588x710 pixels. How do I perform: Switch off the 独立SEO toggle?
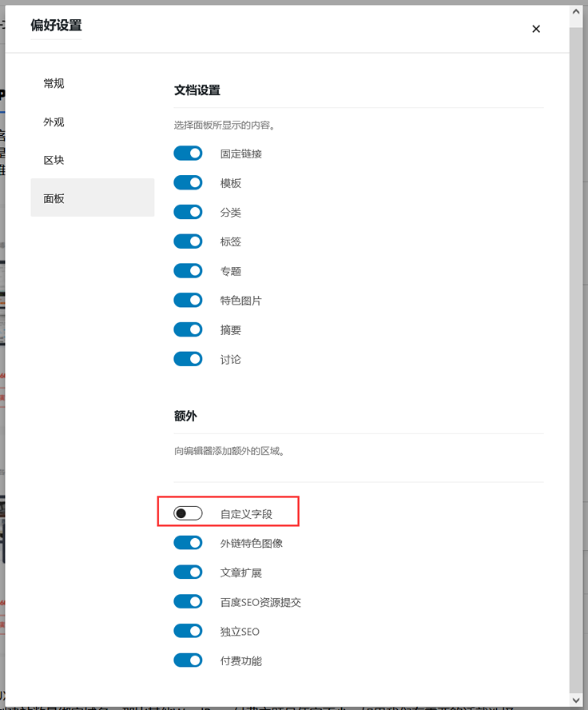click(x=188, y=631)
